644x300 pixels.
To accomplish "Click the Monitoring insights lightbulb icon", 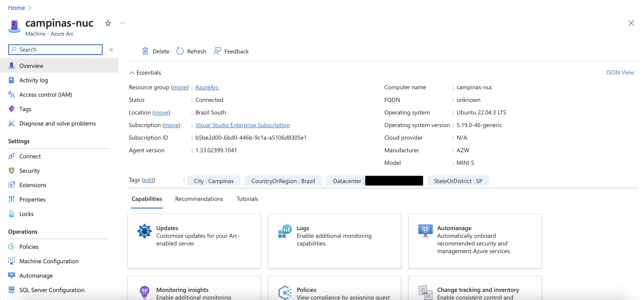I will coord(145,293).
